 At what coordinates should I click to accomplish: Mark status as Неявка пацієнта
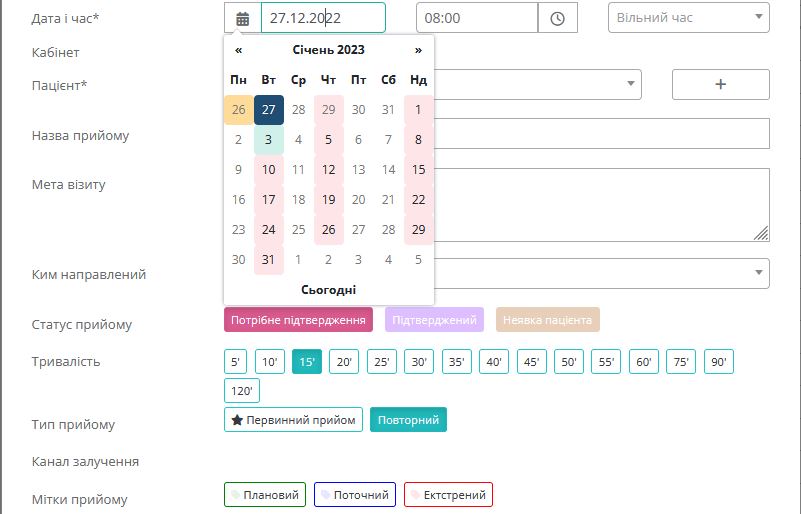coord(548,320)
